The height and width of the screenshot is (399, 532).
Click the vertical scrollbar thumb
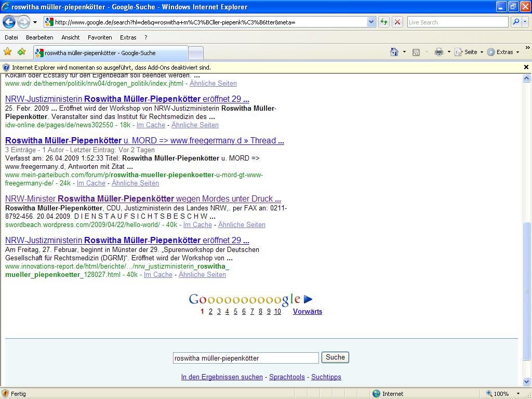[527, 291]
